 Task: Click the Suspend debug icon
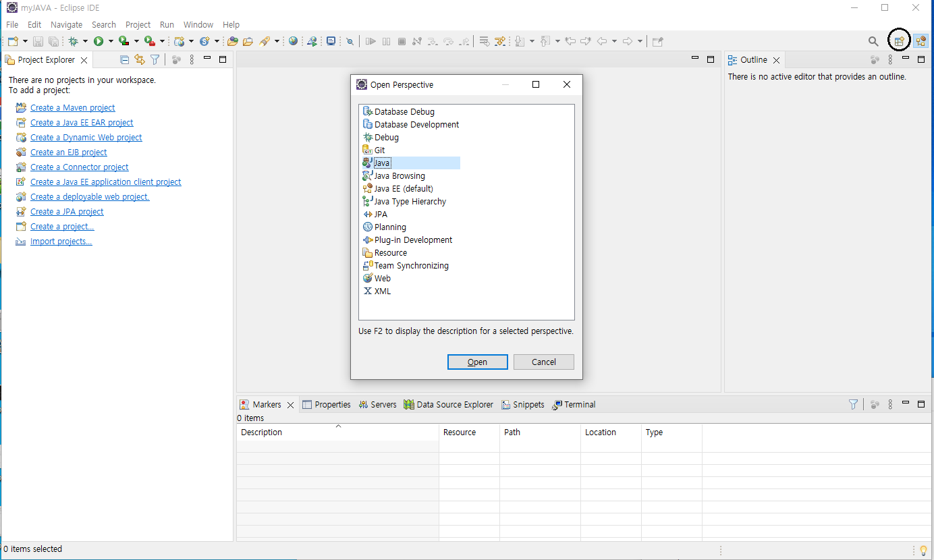(x=386, y=41)
